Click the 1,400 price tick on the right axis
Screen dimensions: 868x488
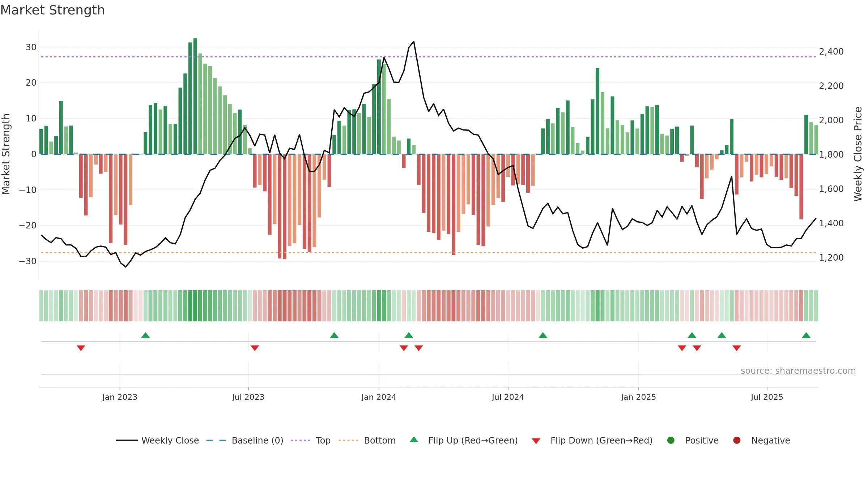(x=831, y=223)
